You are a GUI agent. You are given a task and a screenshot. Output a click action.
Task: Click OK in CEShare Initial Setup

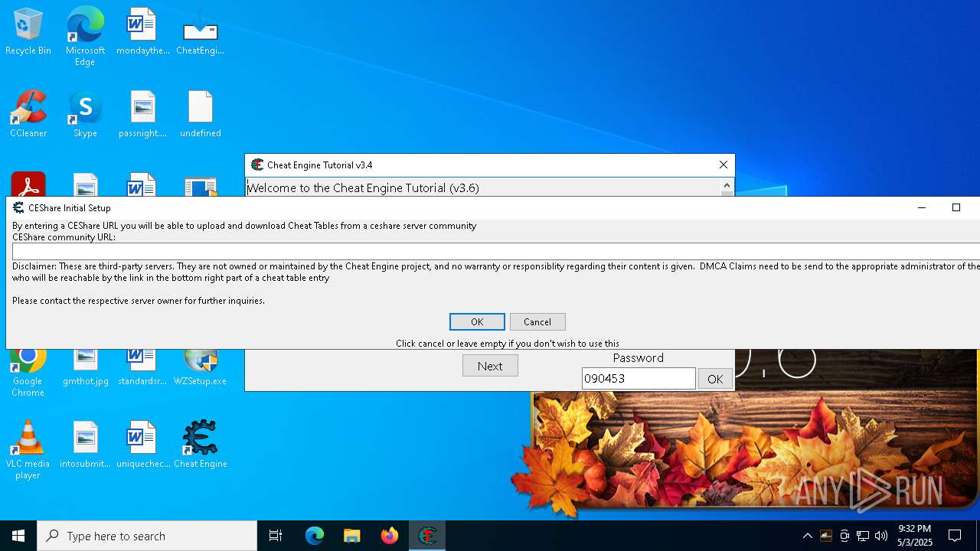(477, 321)
